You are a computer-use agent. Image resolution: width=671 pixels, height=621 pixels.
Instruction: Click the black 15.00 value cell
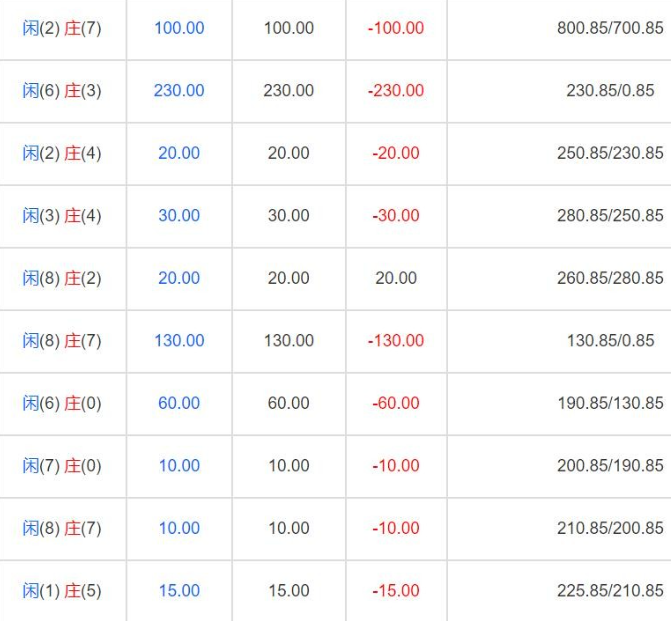pos(288,590)
